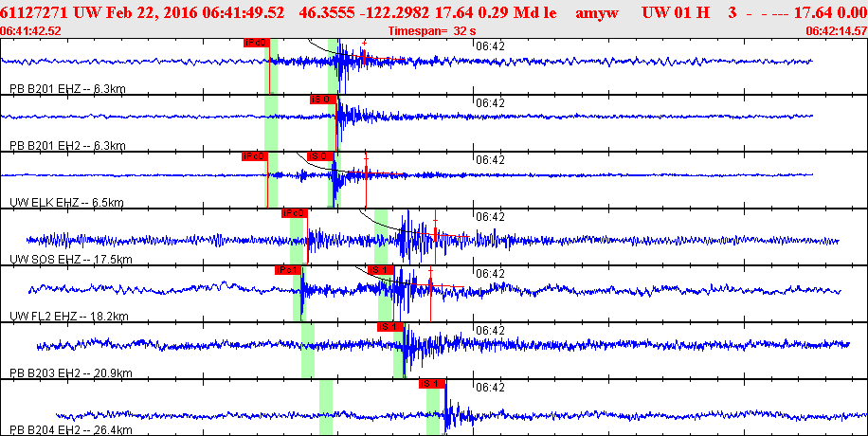868x436 pixels.
Task: Select the iPd0 pick flag on B201 EHZ
Action: (256, 43)
